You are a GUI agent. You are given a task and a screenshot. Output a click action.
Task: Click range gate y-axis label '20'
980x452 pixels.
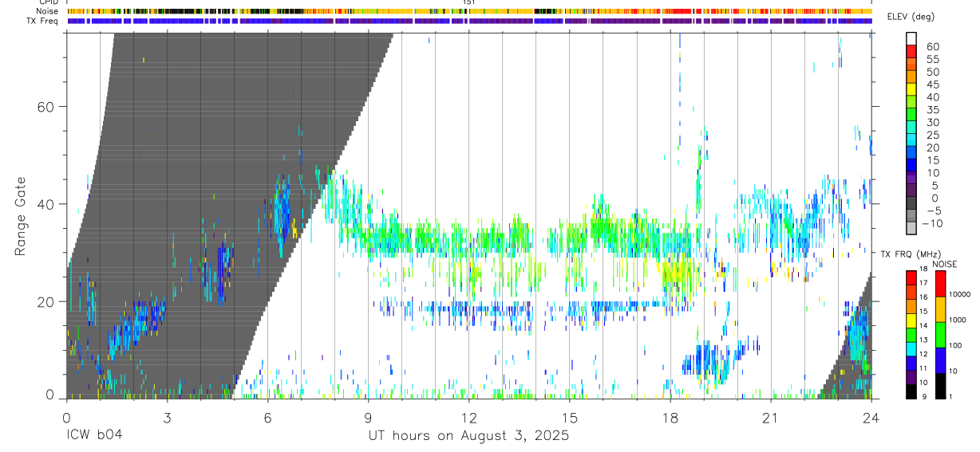(45, 302)
